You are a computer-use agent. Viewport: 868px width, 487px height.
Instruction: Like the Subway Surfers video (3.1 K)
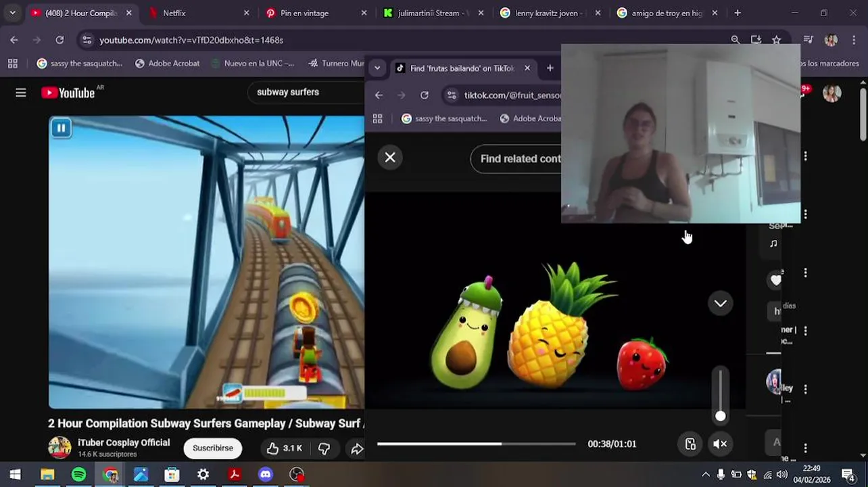(x=284, y=448)
